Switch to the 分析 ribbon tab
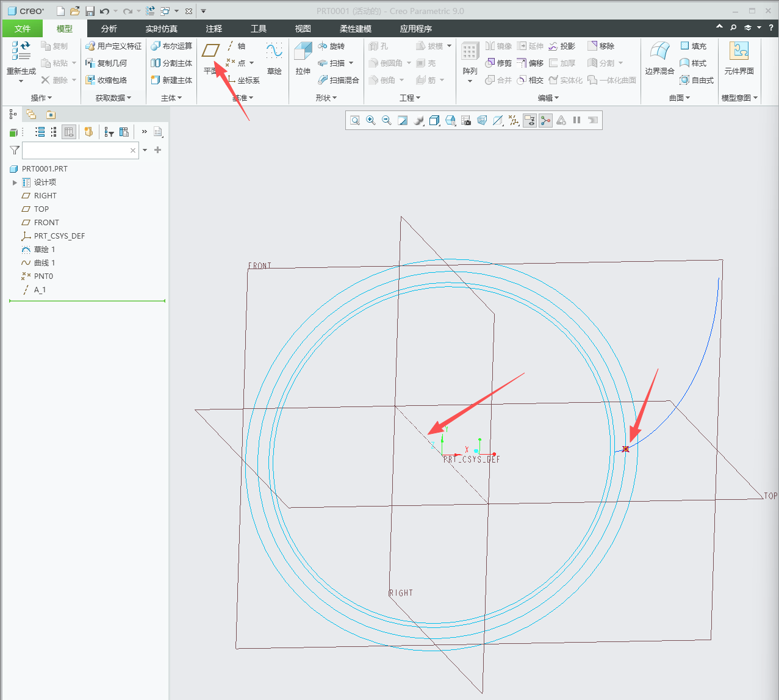This screenshot has height=700, width=779. coord(109,29)
